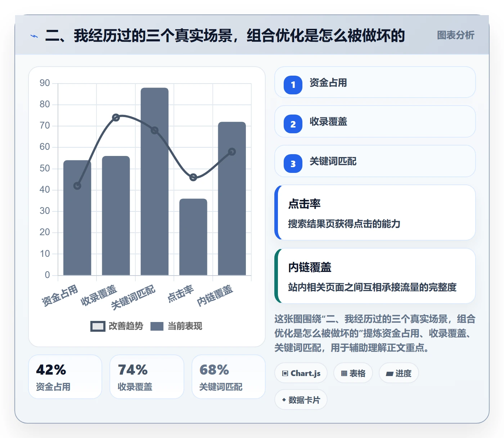504x438 pixels.
Task: Select numbered badge 3 for 关键词匹配
Action: [x=293, y=164]
